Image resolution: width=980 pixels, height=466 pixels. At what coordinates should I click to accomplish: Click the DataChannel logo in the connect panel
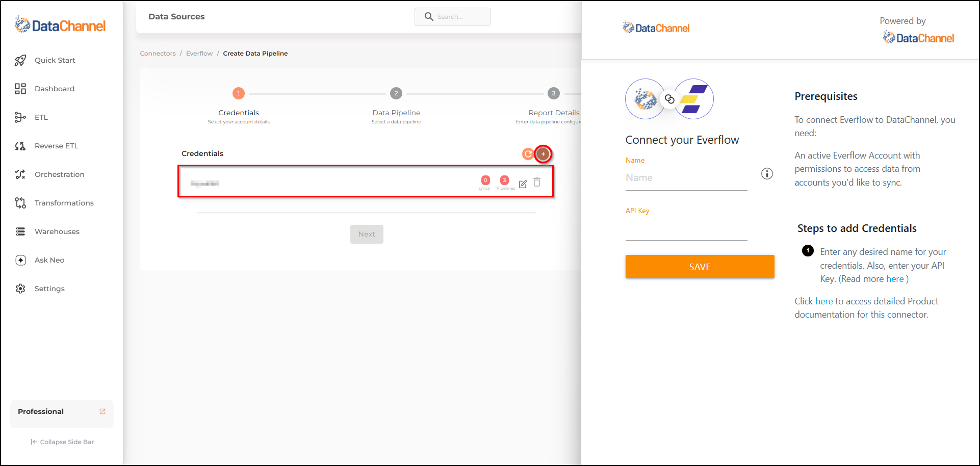(656, 28)
